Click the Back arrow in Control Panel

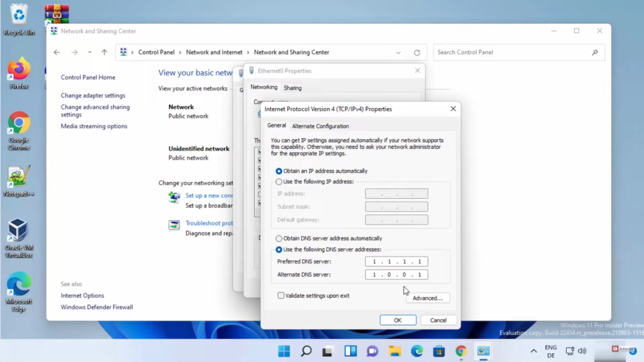57,53
